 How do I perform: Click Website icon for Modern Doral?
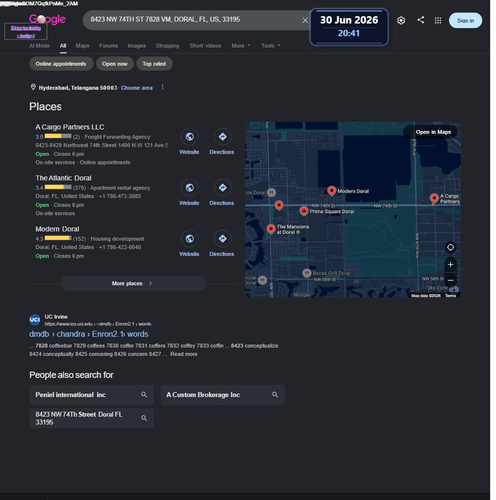pos(189,239)
